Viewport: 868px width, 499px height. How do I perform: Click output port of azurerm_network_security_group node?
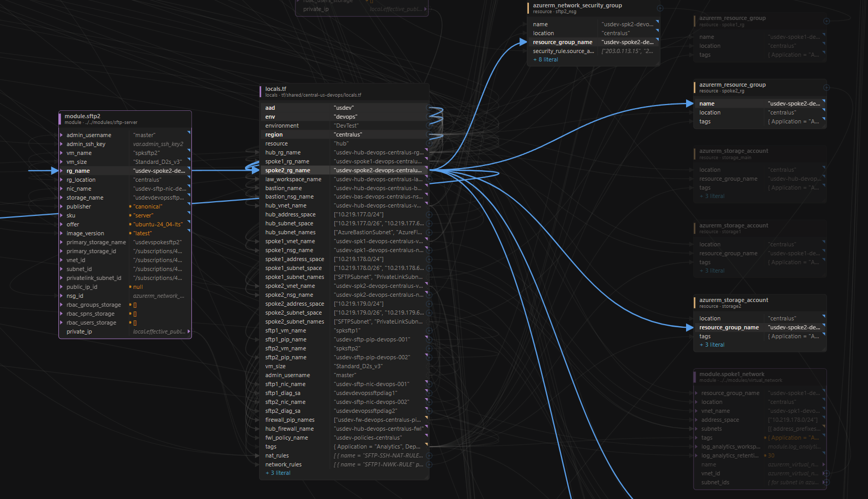[660, 8]
